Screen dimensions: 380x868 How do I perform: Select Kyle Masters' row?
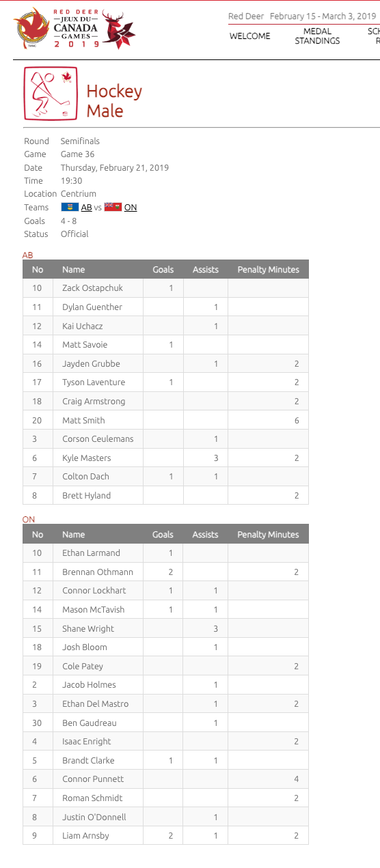165,458
